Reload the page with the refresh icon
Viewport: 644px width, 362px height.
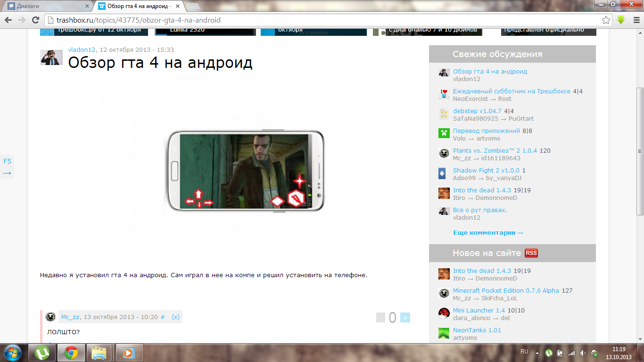tap(35, 20)
